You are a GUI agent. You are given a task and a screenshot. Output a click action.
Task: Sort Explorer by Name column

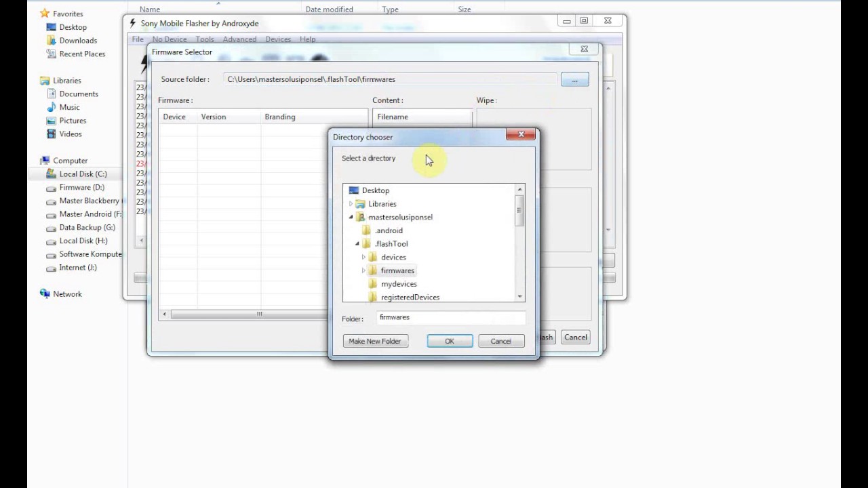click(150, 9)
